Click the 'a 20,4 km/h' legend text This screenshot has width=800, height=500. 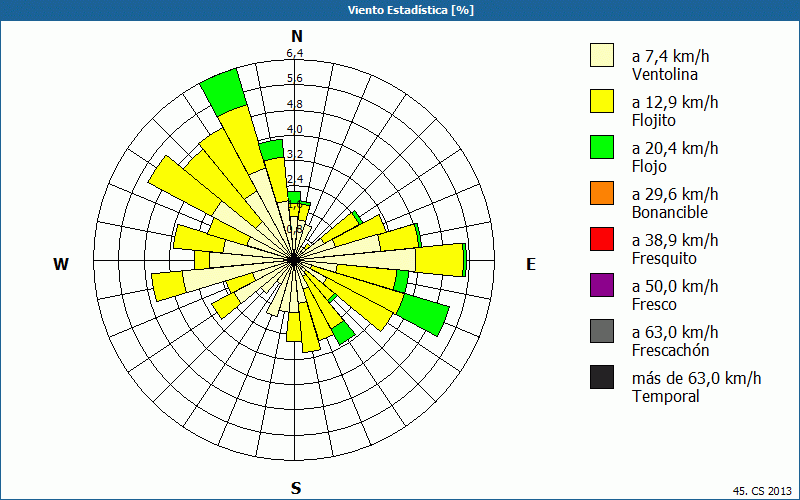[x=675, y=148]
